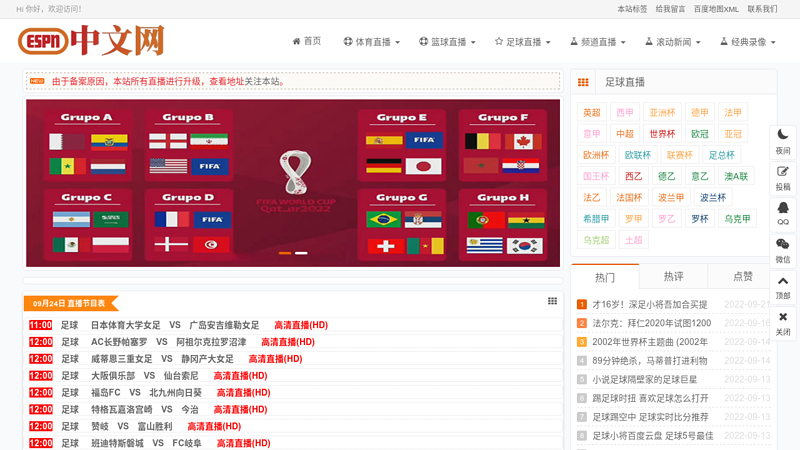Screen dimensions: 800x450
Task: Select the 世界杯 tag
Action: tap(662, 134)
